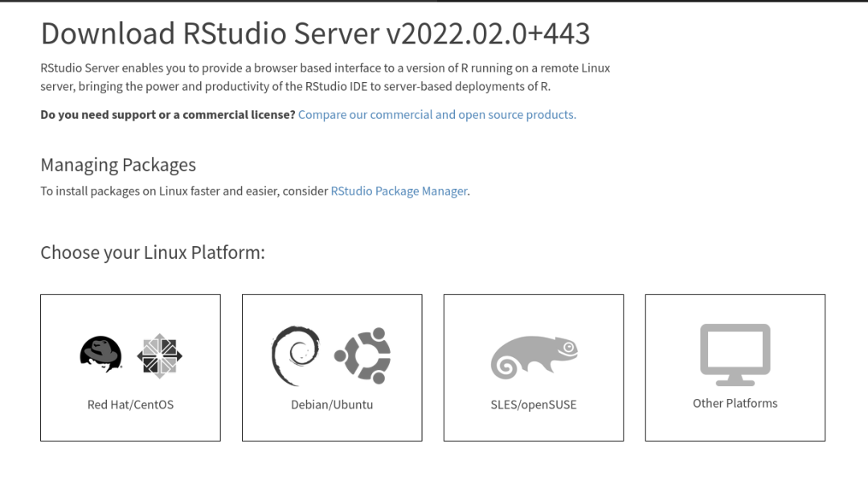Viewport: 868px width, 493px height.
Task: Click the Red Hat logo icon
Action: (x=100, y=355)
